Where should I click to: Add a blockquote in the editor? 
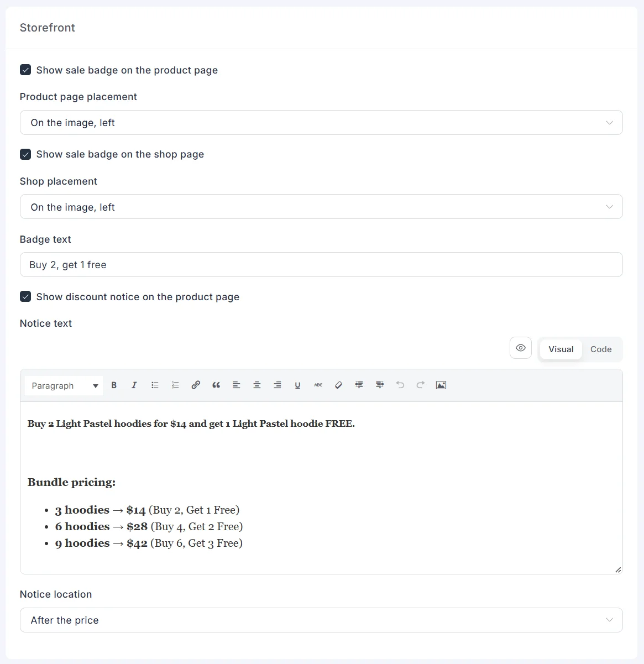[x=216, y=385]
